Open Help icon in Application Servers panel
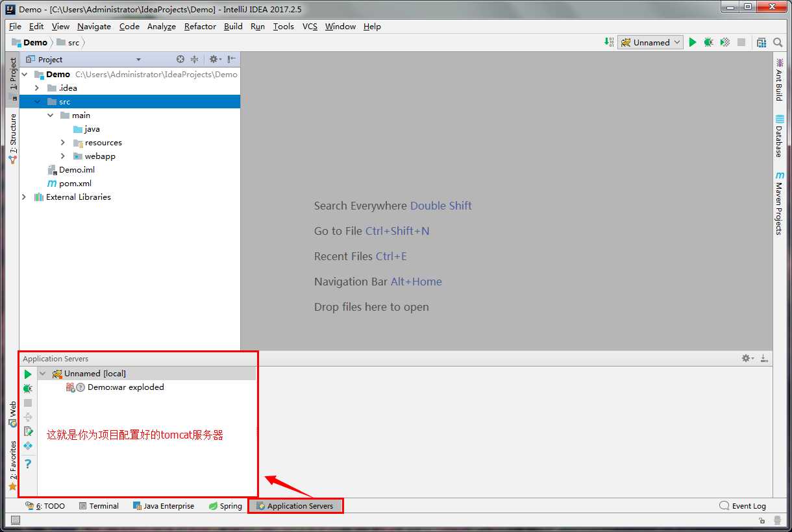The image size is (792, 532). [x=28, y=464]
